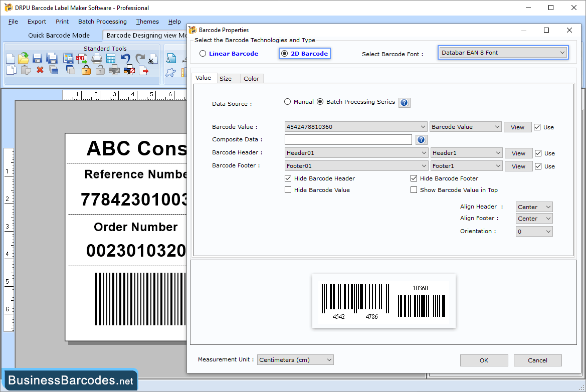Screen dimensions: 586x392
Task: Open the Select Barcode Font dropdown
Action: tap(503, 53)
